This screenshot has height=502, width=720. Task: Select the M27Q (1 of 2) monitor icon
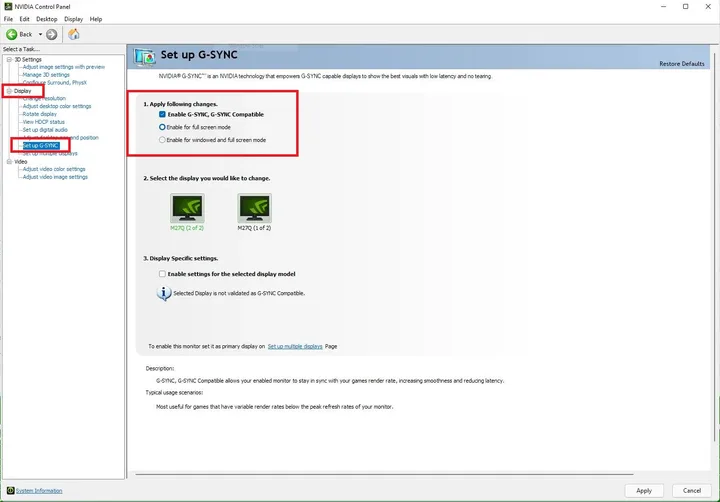[253, 207]
